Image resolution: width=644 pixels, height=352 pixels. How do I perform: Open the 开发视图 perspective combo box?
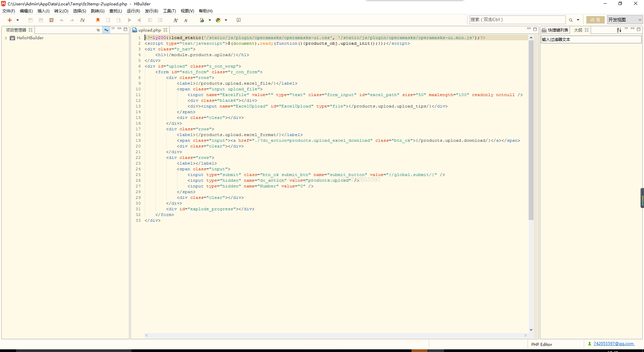click(x=625, y=20)
